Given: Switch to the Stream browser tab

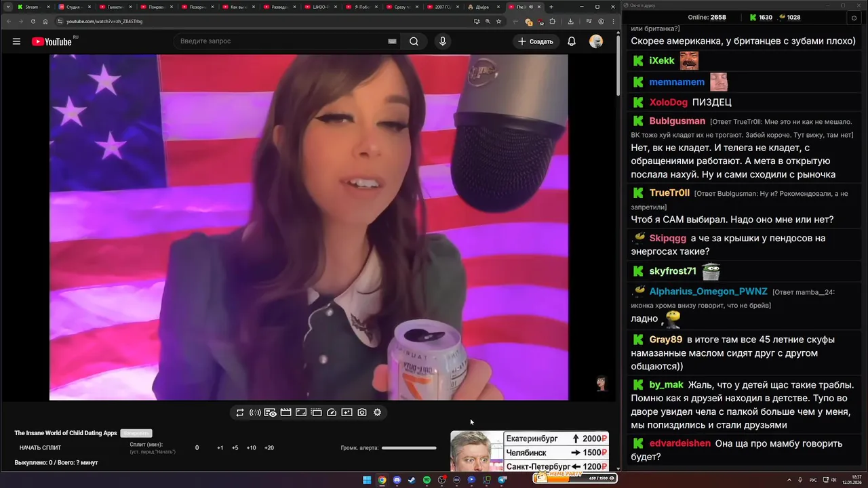Looking at the screenshot, I should tap(33, 7).
